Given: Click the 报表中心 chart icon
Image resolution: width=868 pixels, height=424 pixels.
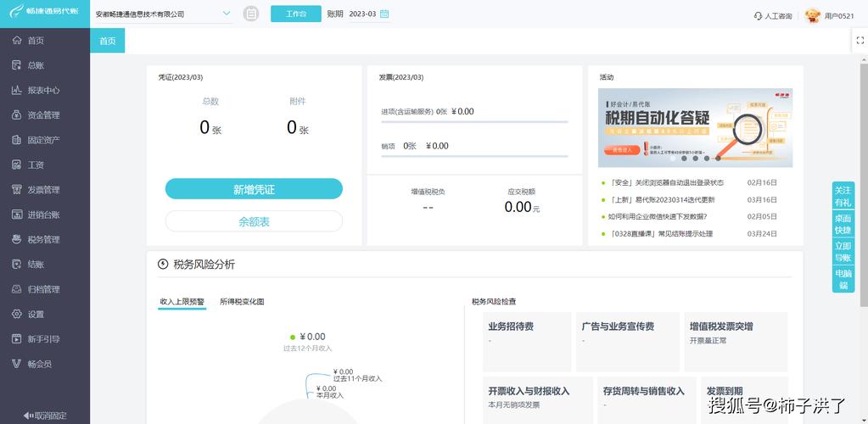Looking at the screenshot, I should click(x=17, y=90).
